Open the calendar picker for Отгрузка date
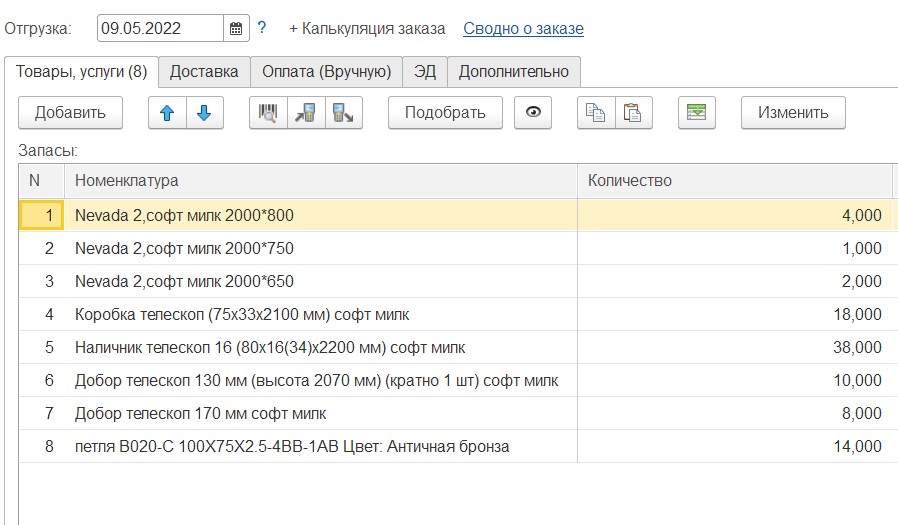This screenshot has width=898, height=525. 236,29
